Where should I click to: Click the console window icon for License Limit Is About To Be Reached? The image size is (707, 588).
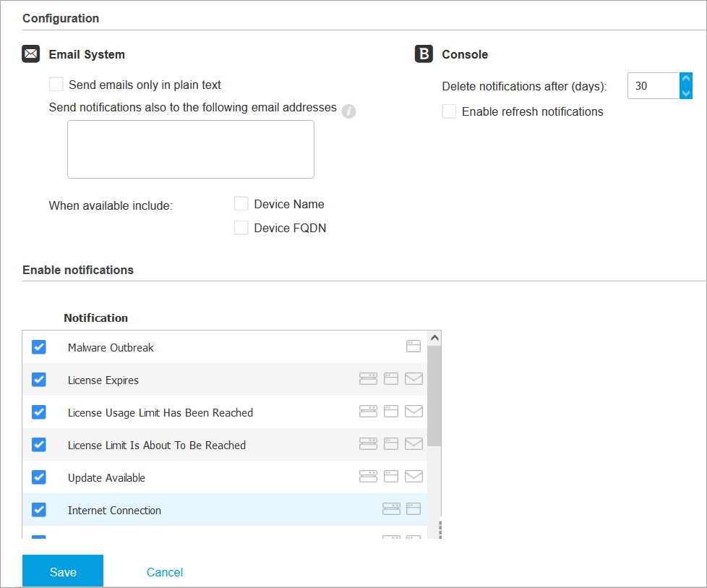391,444
